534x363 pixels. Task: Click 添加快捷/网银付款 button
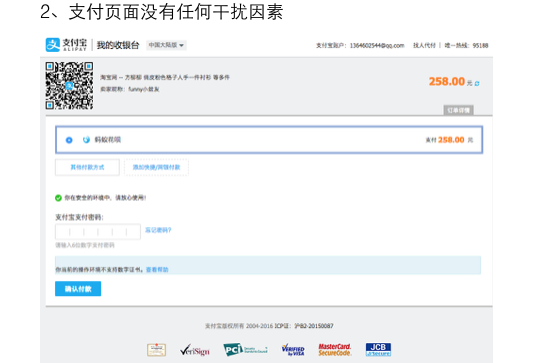point(156,167)
